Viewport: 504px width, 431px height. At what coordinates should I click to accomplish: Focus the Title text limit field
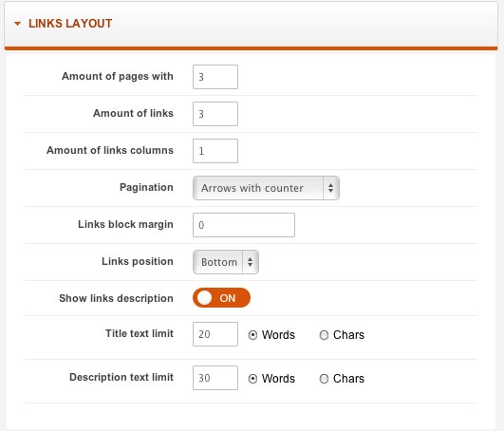coord(215,334)
